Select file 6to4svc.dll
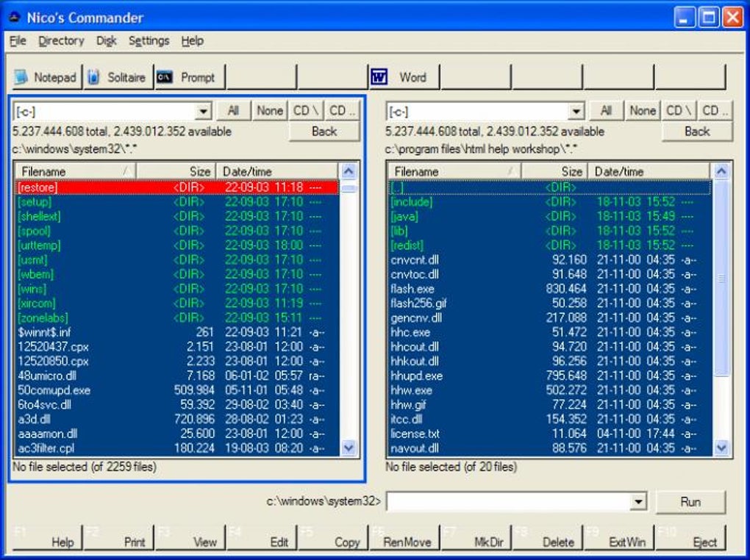This screenshot has width=750, height=560. [177, 405]
